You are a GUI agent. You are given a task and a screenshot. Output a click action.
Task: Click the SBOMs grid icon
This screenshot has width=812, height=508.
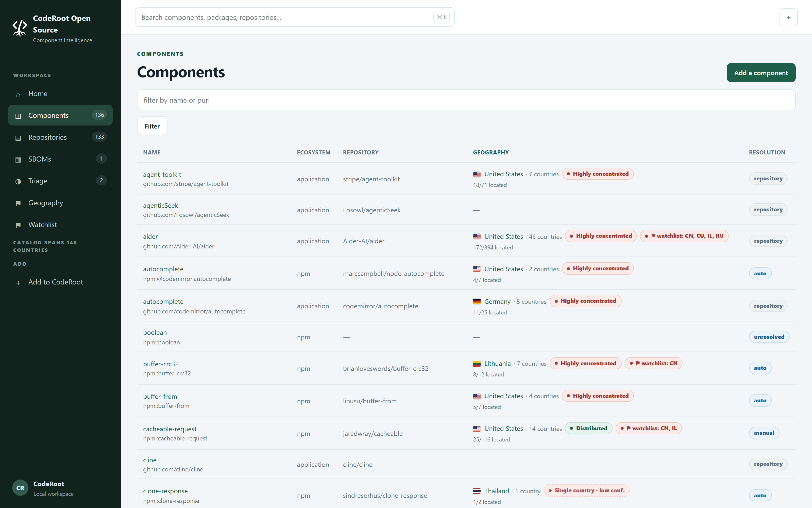pos(18,160)
